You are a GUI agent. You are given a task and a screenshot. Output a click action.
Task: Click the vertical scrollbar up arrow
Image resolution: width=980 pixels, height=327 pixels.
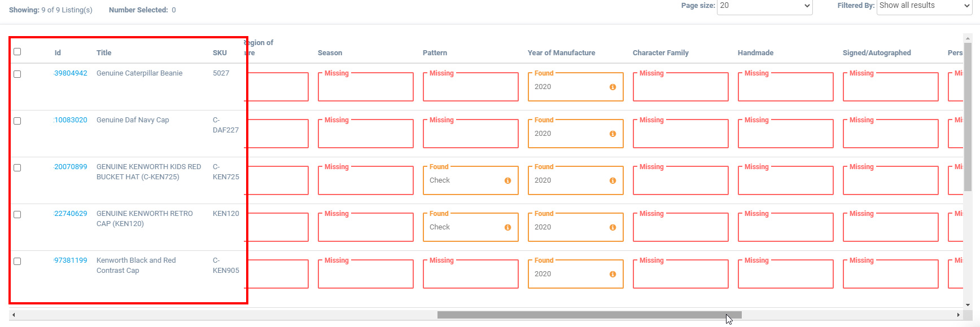tap(968, 38)
